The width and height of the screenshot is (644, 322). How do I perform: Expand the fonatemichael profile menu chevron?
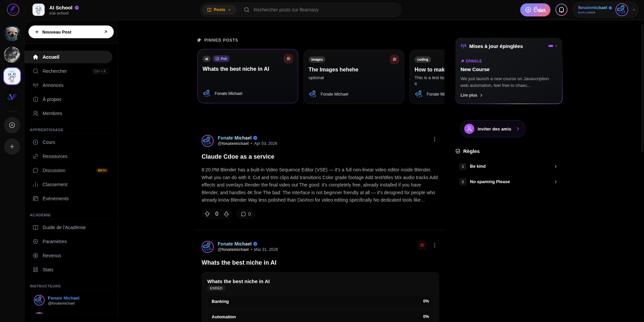tap(634, 10)
